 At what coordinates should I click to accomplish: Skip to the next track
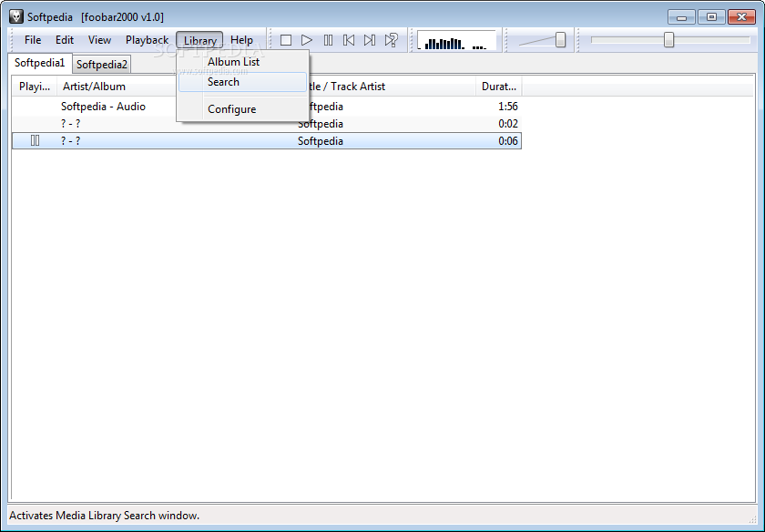(370, 40)
